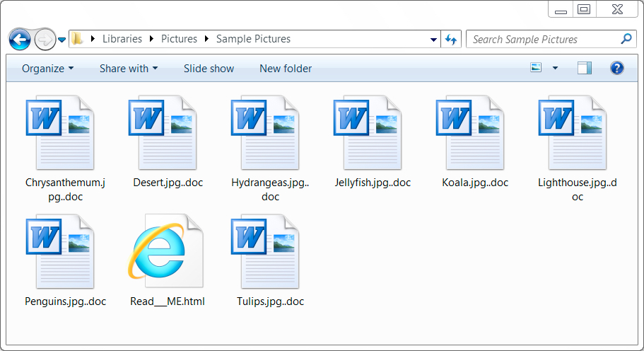
Task: Expand the arrow before Libraries breadcrumb
Action: click(93, 39)
